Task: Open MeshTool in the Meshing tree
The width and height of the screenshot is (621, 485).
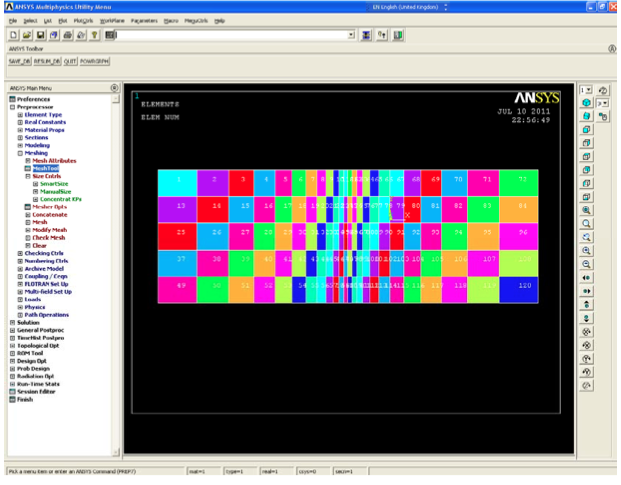Action: [46, 169]
